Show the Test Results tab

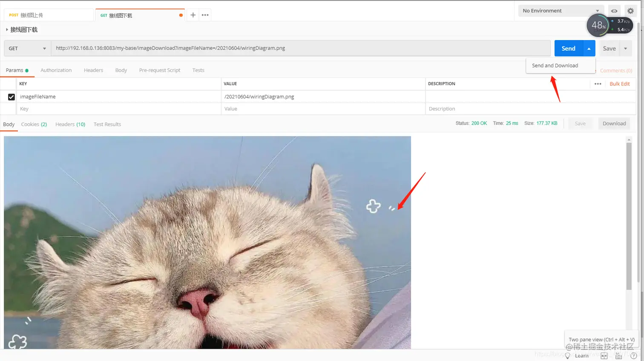pyautogui.click(x=107, y=124)
